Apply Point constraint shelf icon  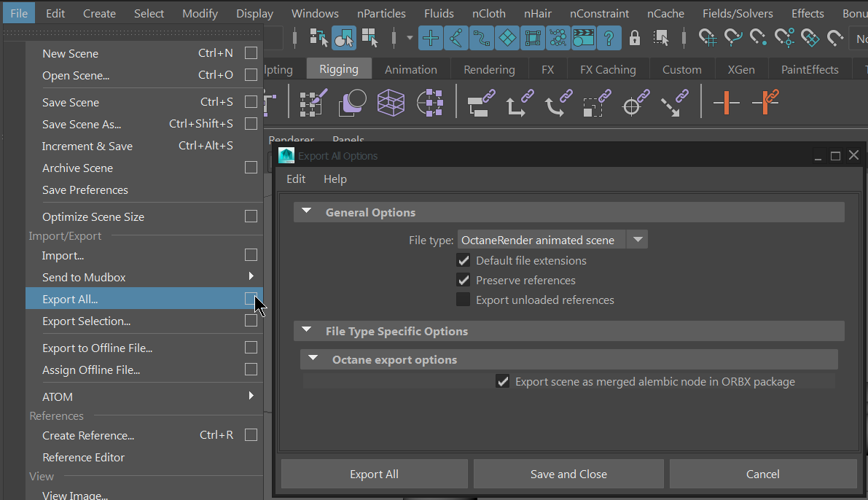coord(519,103)
